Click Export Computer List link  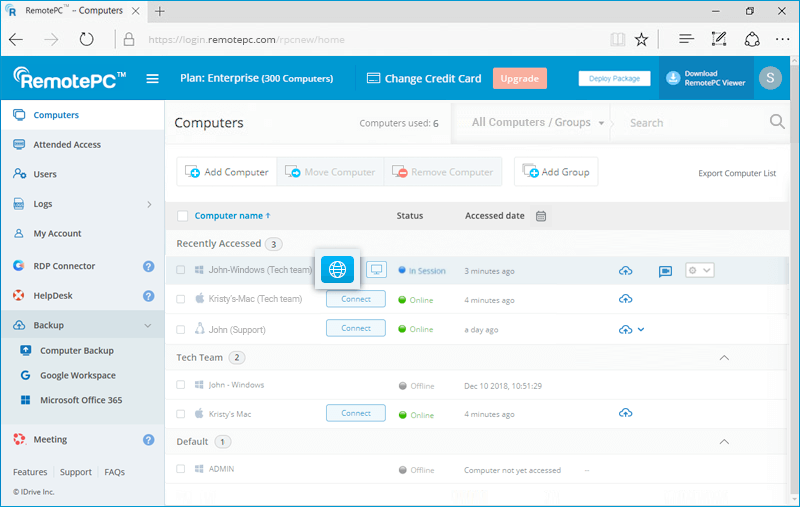pos(736,173)
